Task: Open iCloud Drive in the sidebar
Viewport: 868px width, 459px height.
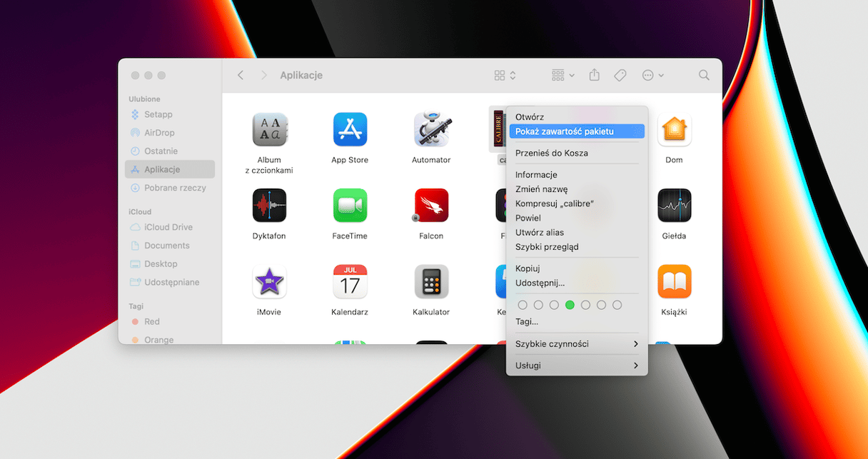Action: [x=169, y=227]
